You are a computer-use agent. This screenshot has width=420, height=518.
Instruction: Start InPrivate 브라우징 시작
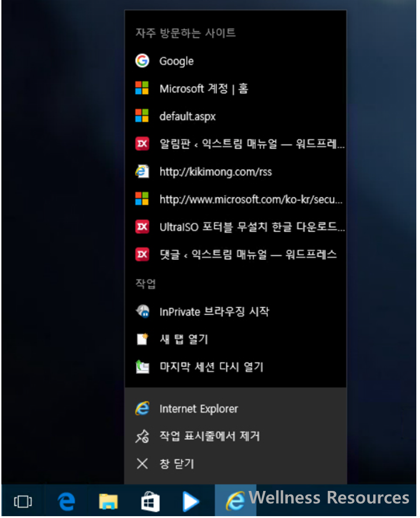click(x=235, y=312)
